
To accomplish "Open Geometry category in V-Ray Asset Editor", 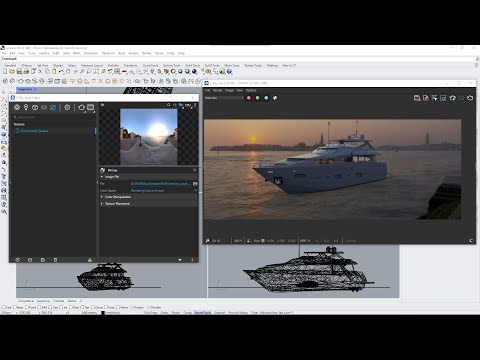I will 35,107.
